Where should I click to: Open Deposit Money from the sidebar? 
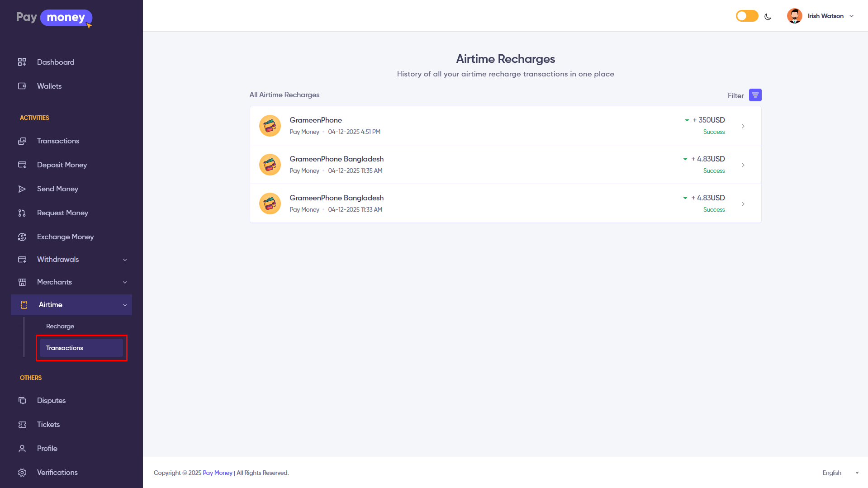[x=62, y=165]
